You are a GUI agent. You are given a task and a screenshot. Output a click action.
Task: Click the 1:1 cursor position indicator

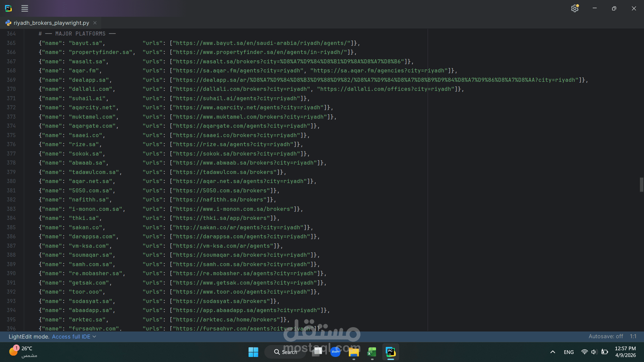point(633,336)
